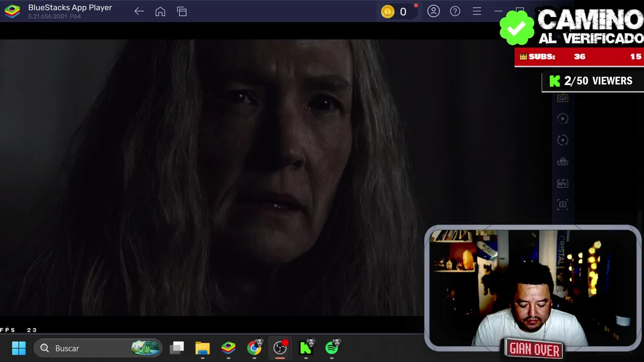Image resolution: width=644 pixels, height=362 pixels.
Task: Click the BlueStacks App Player title text
Action: (x=70, y=8)
